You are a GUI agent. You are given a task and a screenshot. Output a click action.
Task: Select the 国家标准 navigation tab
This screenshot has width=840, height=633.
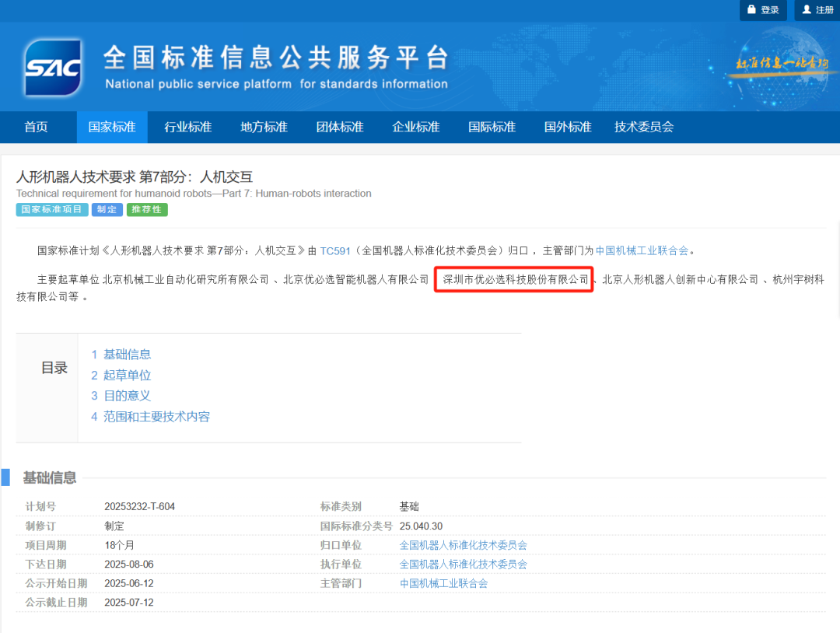(x=112, y=127)
